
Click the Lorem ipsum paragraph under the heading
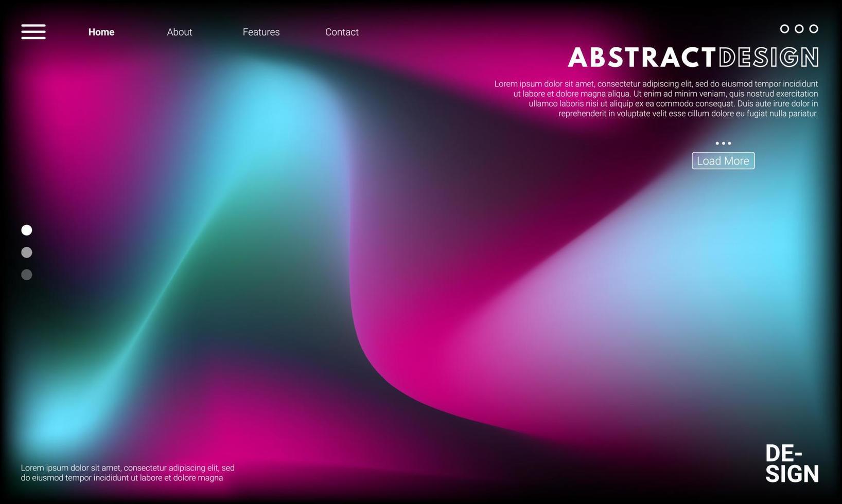pyautogui.click(x=656, y=99)
